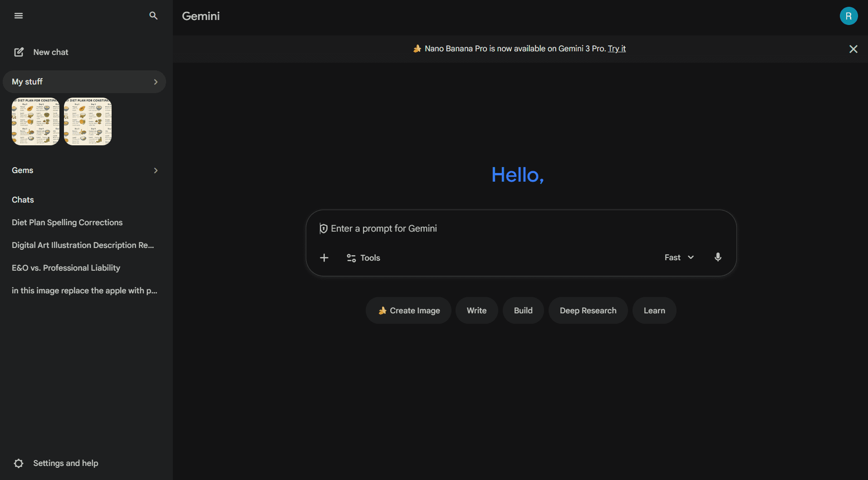The image size is (868, 480).
Task: Click the Try it link for Nano Banana Pro
Action: coord(617,49)
